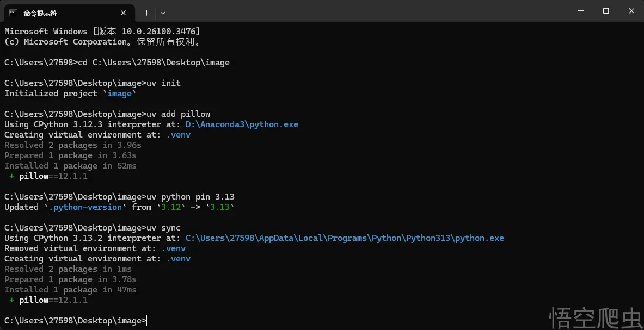Minimize the terminal window

580,11
